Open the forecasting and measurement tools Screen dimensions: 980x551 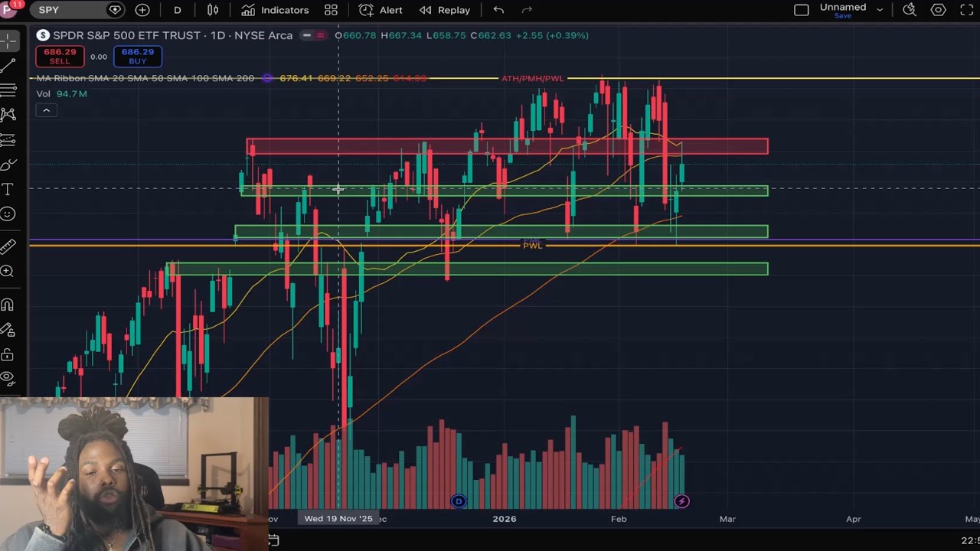(8, 140)
